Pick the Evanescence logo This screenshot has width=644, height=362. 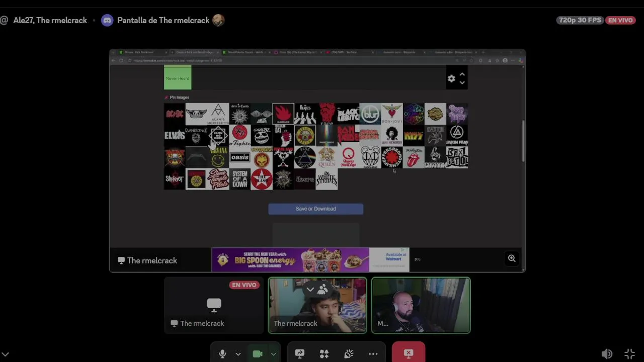coord(196,136)
